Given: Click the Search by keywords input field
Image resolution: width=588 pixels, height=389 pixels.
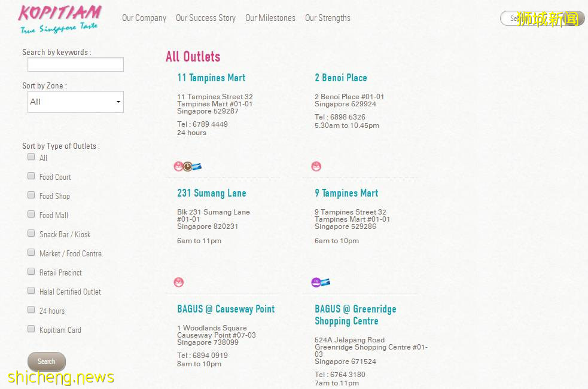Looking at the screenshot, I should (75, 65).
